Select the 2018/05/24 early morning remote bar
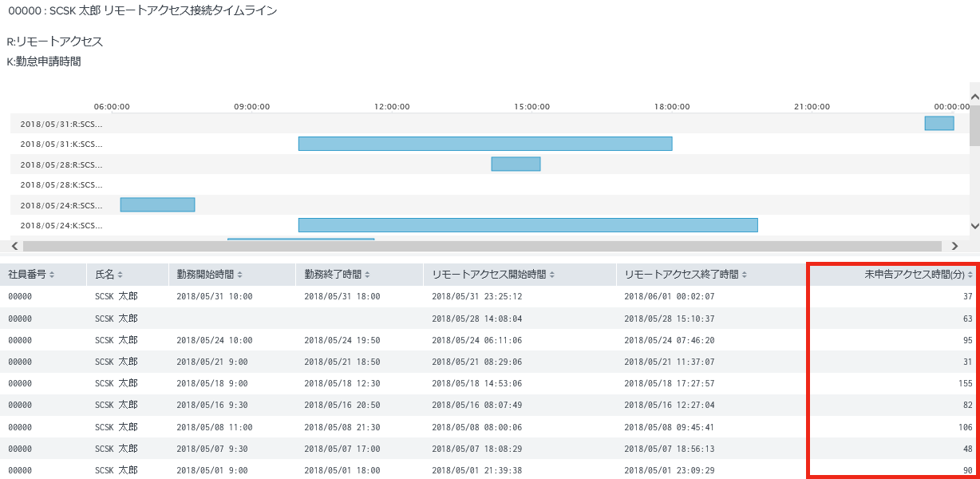 point(157,204)
